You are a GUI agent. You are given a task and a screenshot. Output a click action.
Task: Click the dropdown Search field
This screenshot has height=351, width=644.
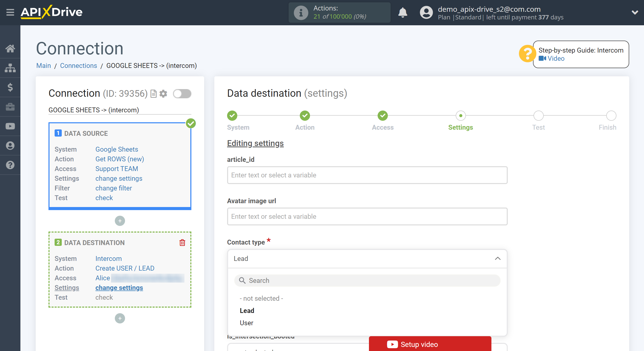[367, 281]
